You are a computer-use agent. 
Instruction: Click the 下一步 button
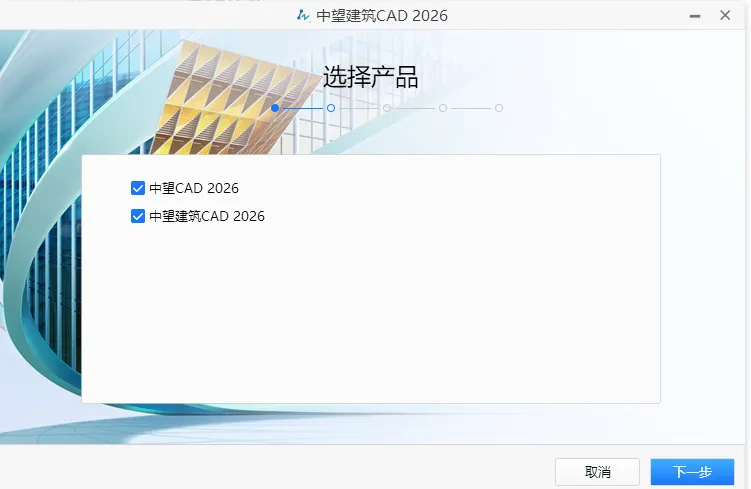[x=692, y=472]
